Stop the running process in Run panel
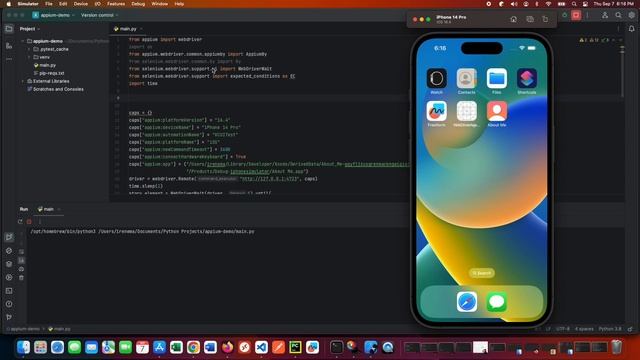The width and height of the screenshot is (640, 360). click(x=29, y=222)
